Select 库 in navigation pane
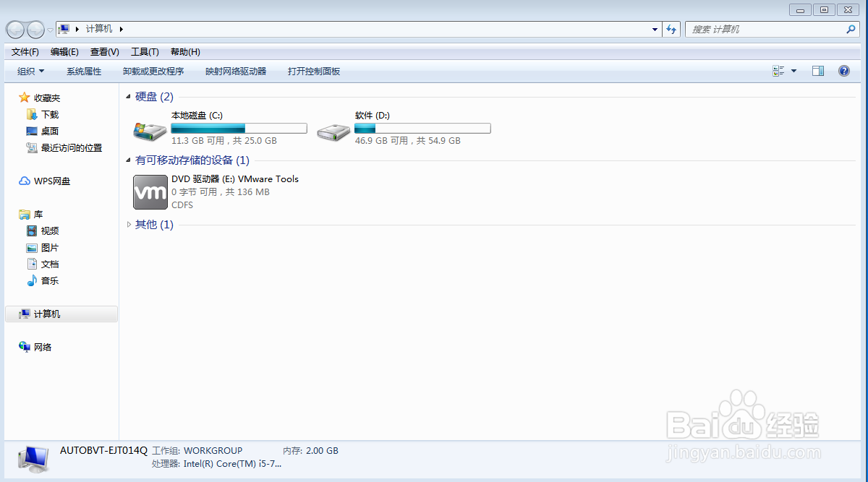 tap(31, 215)
